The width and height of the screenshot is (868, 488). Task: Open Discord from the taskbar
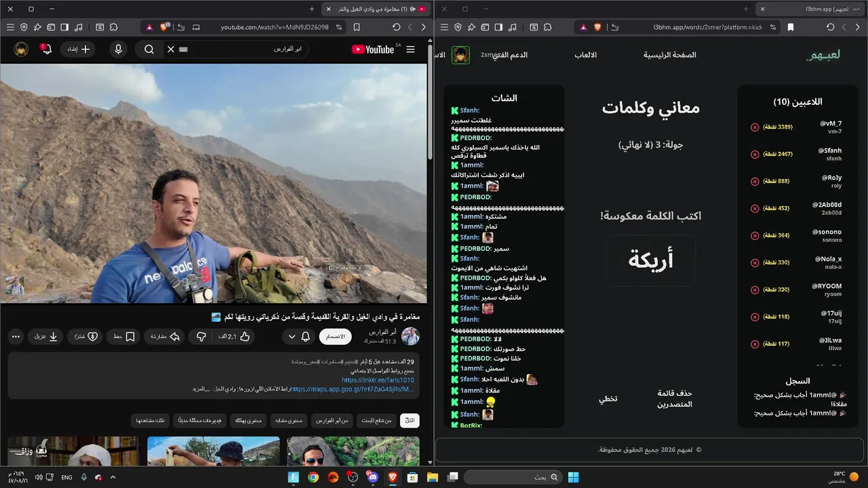click(x=372, y=477)
